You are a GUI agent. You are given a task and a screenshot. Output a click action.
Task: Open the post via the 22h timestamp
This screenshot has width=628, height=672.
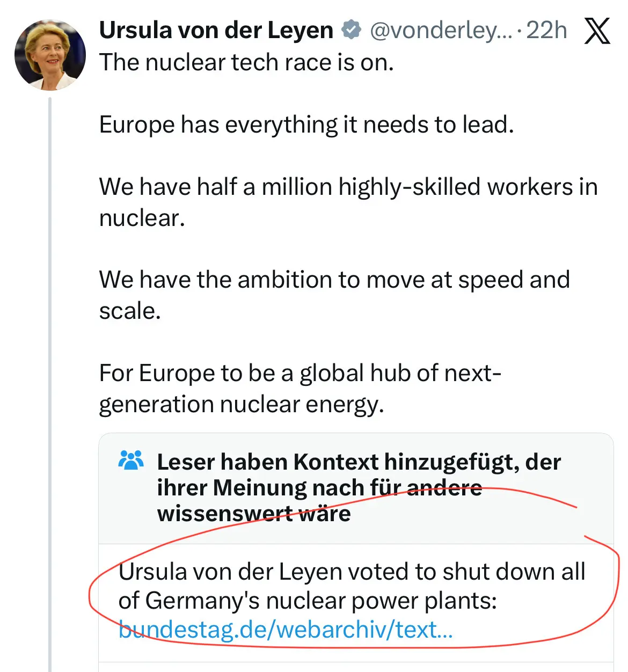click(x=546, y=30)
